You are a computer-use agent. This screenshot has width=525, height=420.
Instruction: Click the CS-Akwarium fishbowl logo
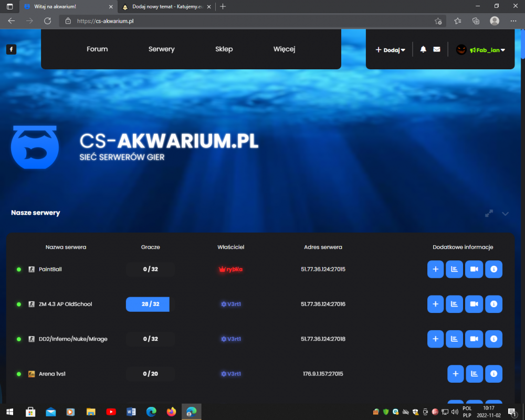click(x=35, y=148)
